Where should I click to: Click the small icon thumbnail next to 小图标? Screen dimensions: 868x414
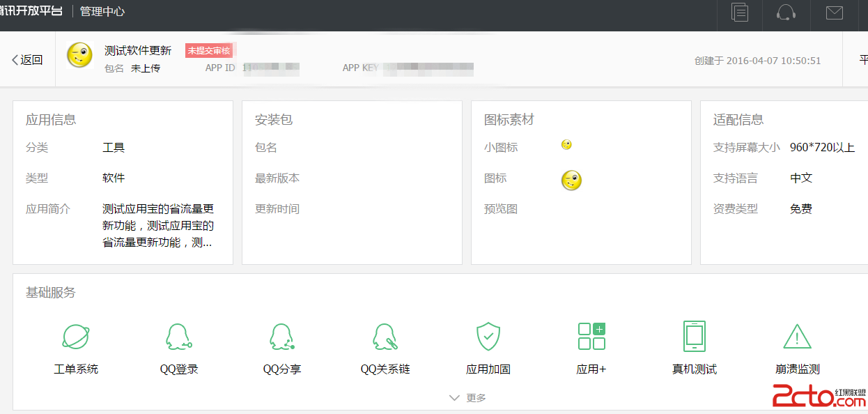[x=566, y=145]
